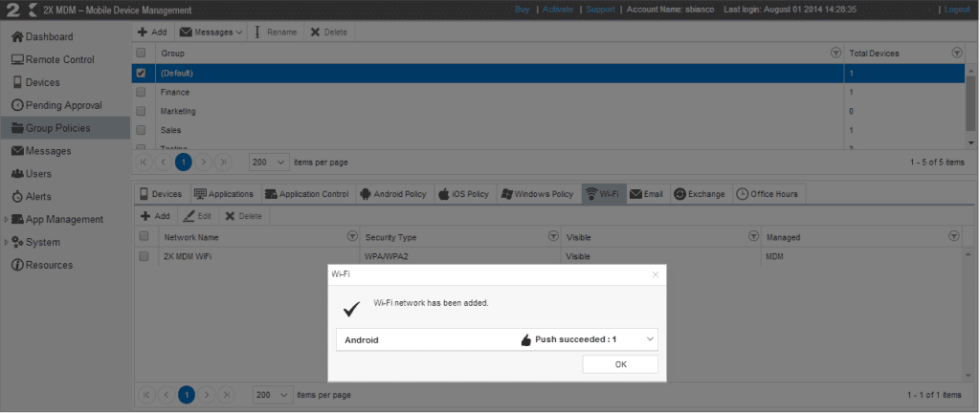
Task: Click the Activate link
Action: tap(558, 10)
